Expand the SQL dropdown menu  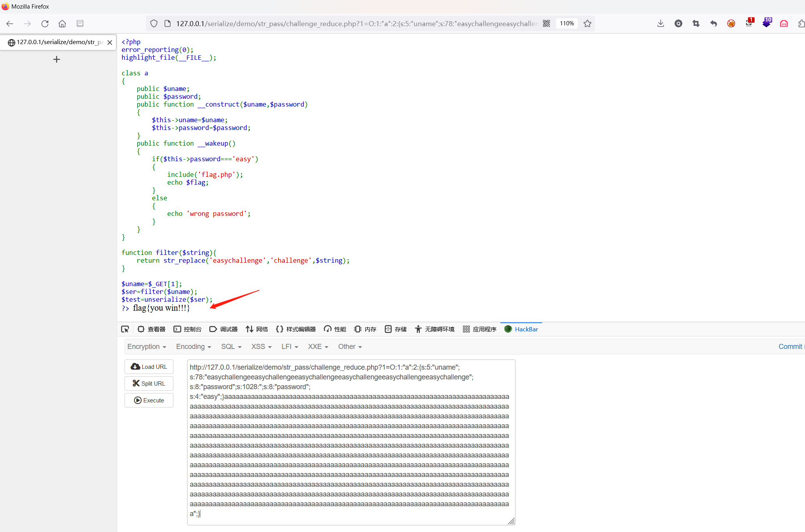[x=231, y=347]
